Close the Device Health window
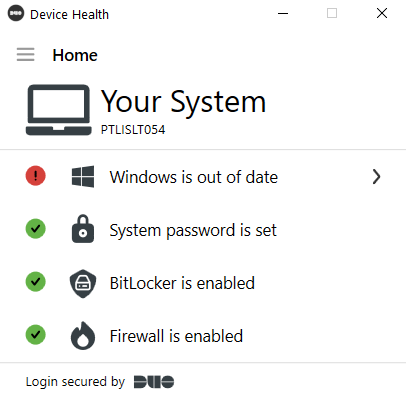 tap(382, 13)
